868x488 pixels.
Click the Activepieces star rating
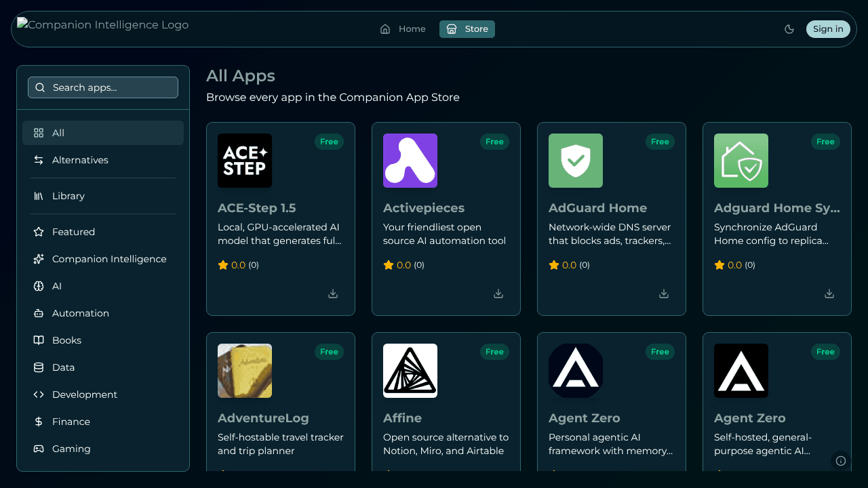tap(404, 265)
